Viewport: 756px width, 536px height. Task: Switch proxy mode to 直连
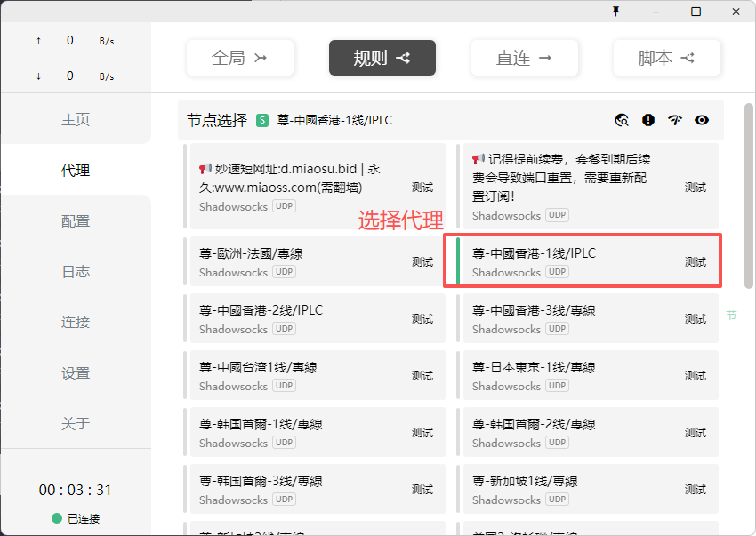[524, 58]
